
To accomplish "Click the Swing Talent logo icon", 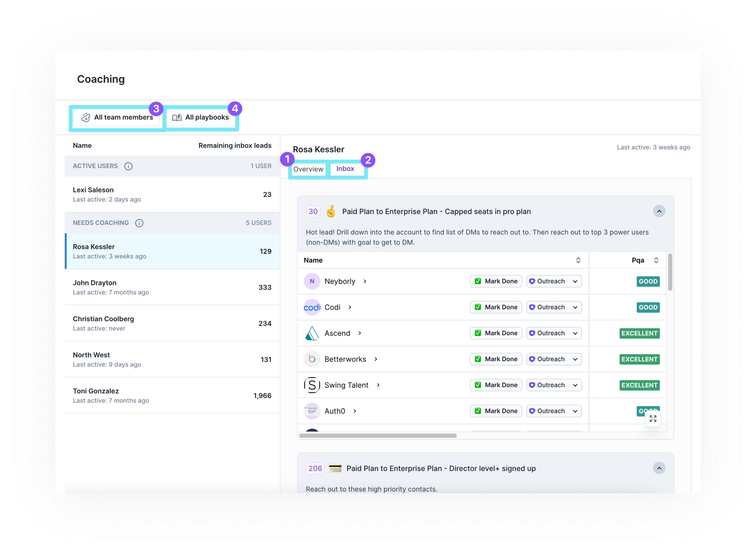I will [312, 385].
